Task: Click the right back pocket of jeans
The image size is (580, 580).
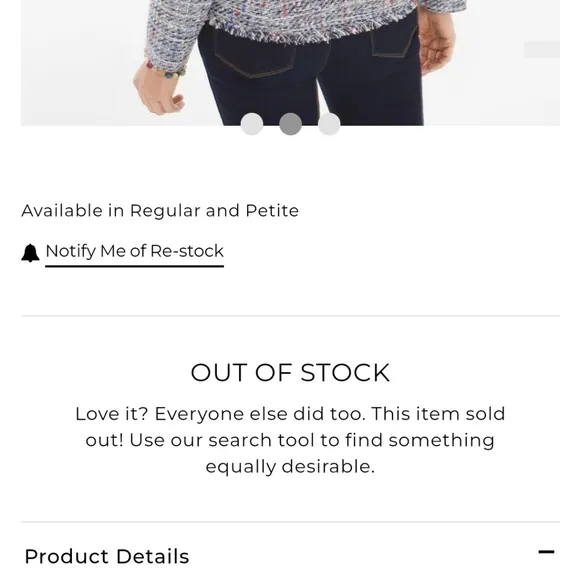Action: (395, 43)
